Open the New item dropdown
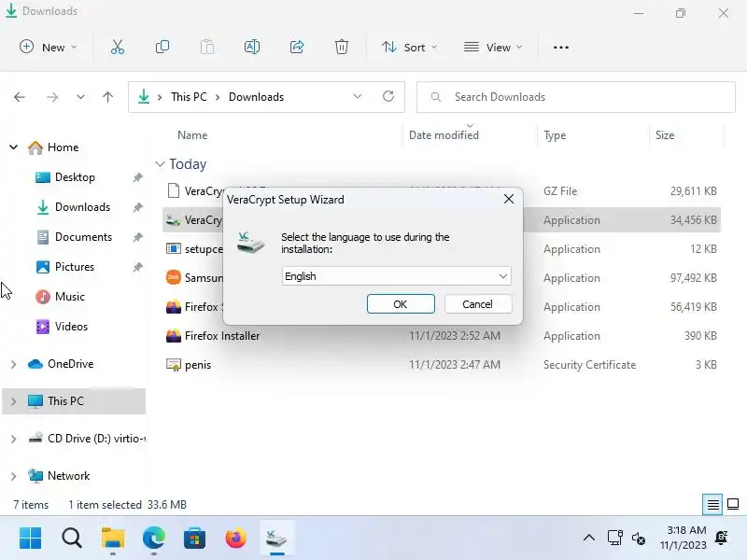747x560 pixels. coord(49,48)
